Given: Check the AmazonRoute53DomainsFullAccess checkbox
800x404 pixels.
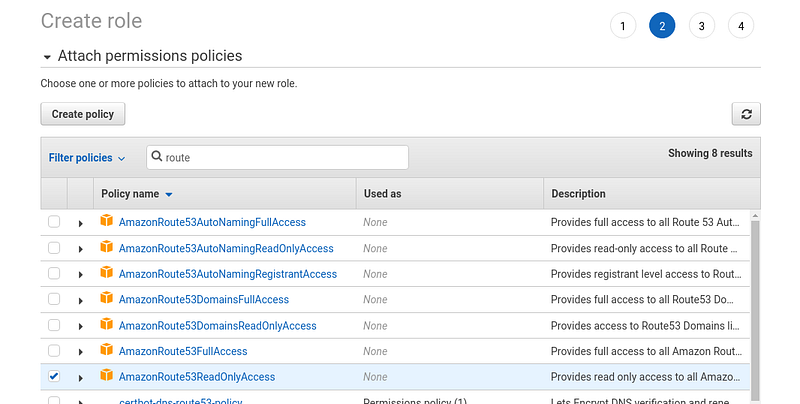Looking at the screenshot, I should pos(54,299).
